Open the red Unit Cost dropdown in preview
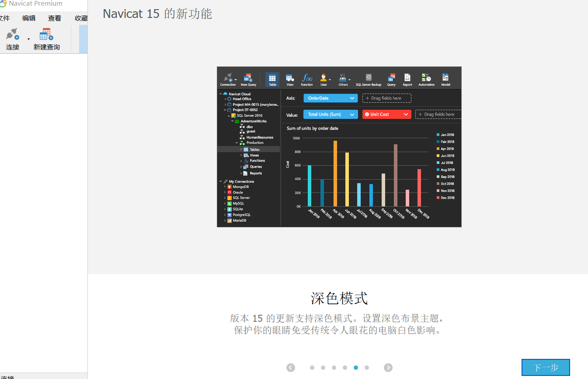Image resolution: width=588 pixels, height=379 pixels. [x=387, y=115]
